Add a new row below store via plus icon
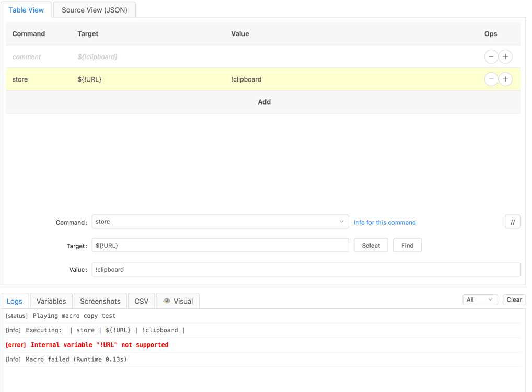 point(505,79)
